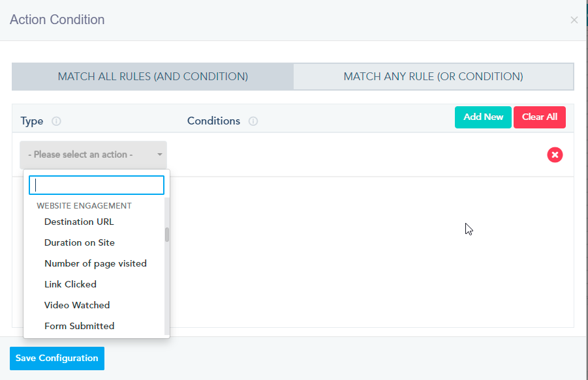Click the dropdown list scrollbar thumb

click(167, 235)
